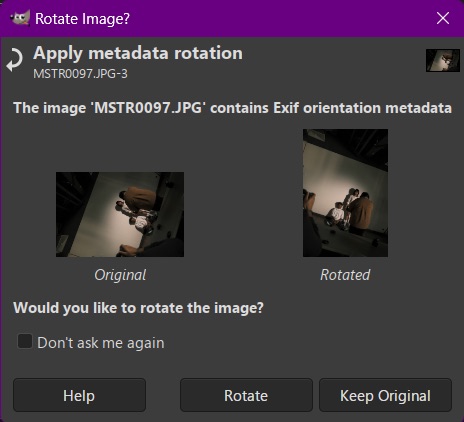The height and width of the screenshot is (422, 464).
Task: Click the "Rotate Image?" title bar text
Action: (x=82, y=19)
